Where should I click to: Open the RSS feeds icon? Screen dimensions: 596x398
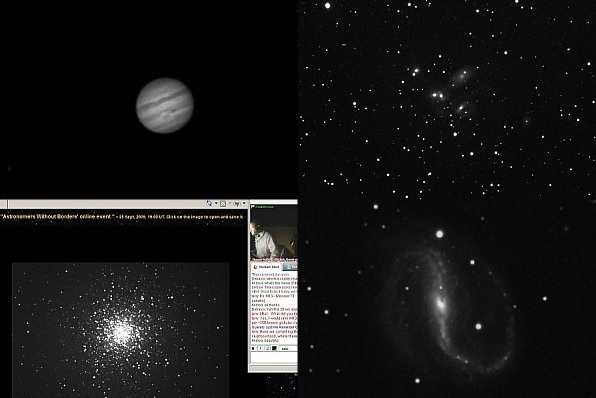(x=223, y=204)
